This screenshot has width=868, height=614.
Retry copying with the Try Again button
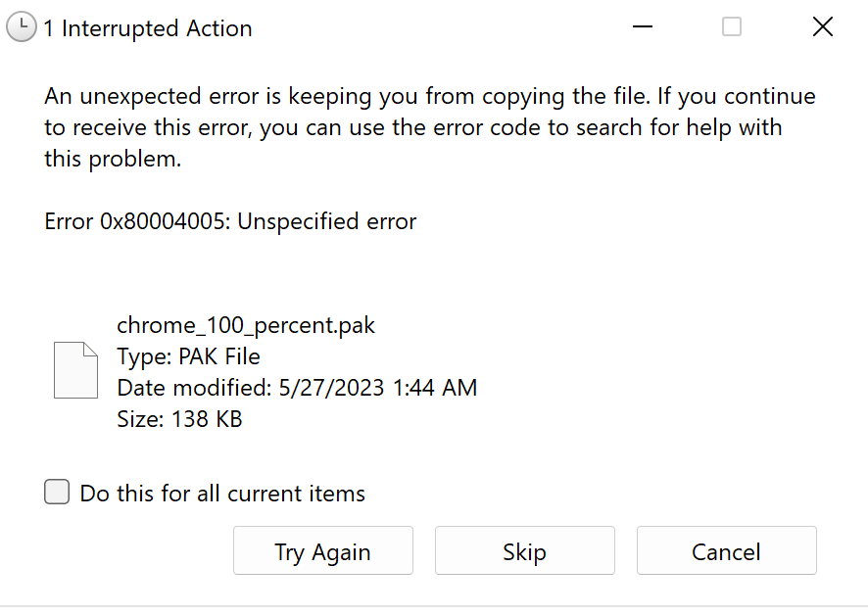tap(323, 550)
